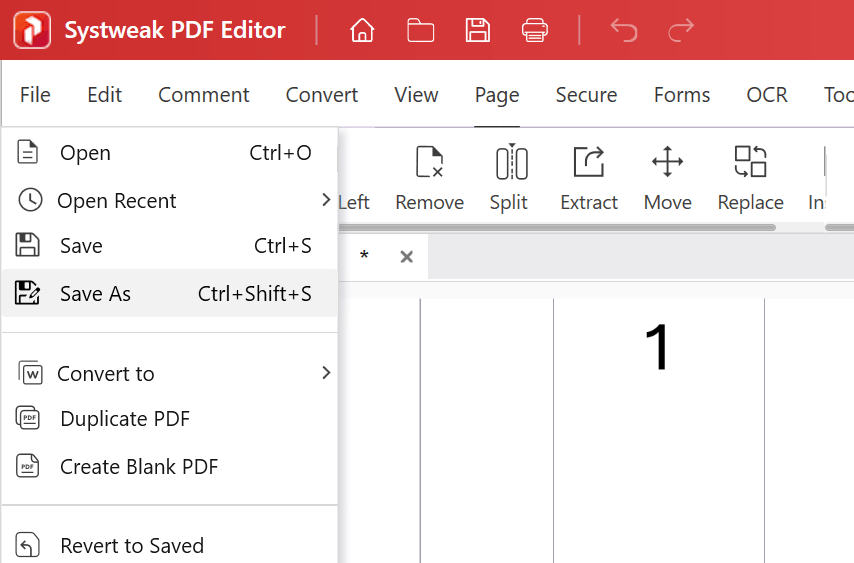Select Create Blank PDF entry
This screenshot has width=854, height=563.
point(169,467)
